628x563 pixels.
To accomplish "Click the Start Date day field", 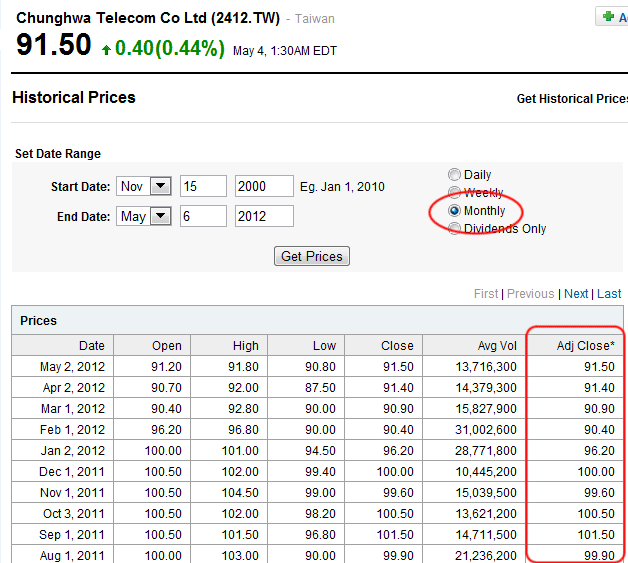I will click(203, 187).
